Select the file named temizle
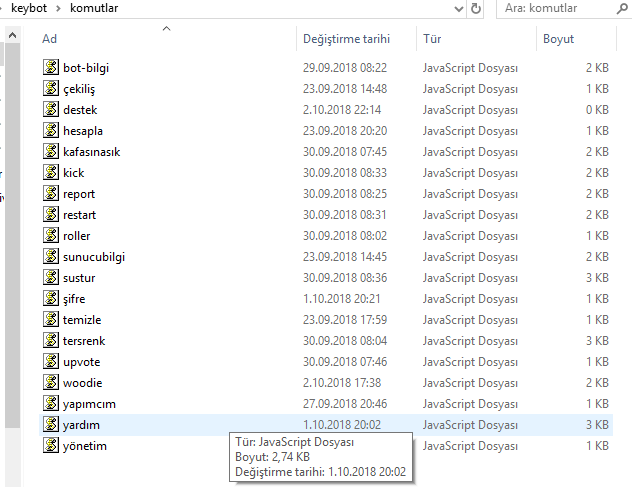The image size is (632, 487). (82, 320)
